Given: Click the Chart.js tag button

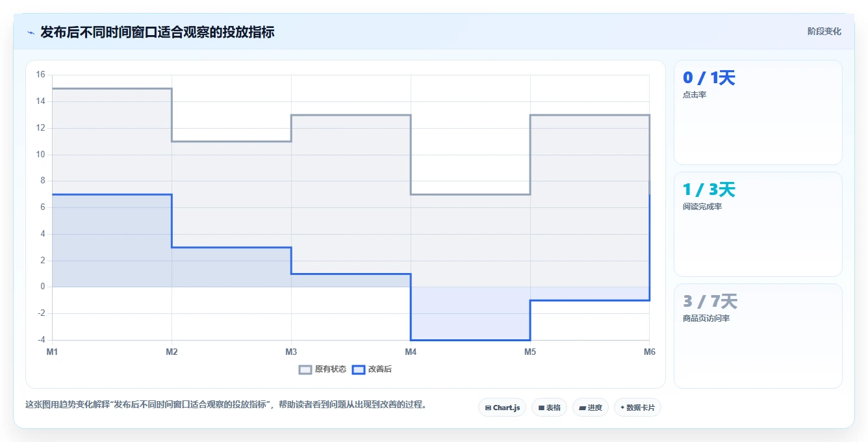Looking at the screenshot, I should click(502, 408).
